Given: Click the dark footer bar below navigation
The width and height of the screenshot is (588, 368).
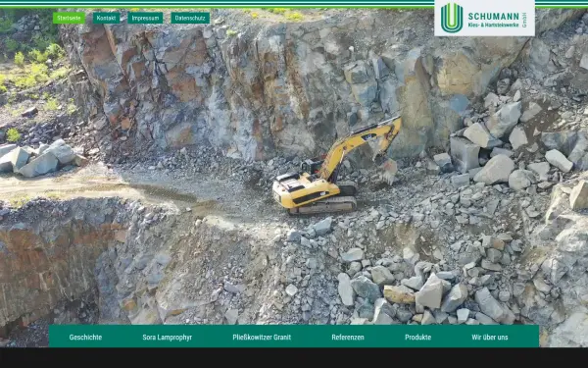Looking at the screenshot, I should tap(294, 357).
